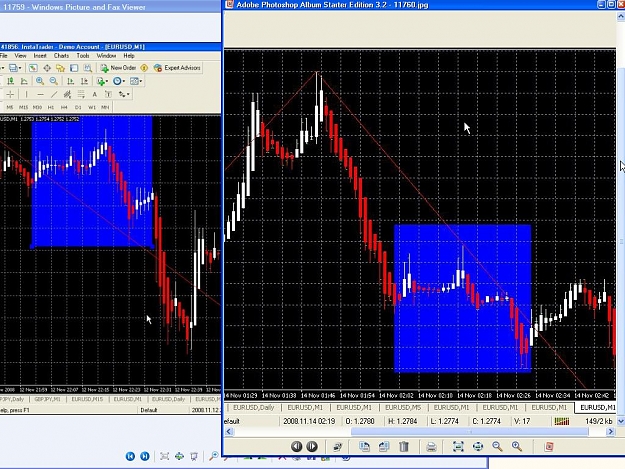The image size is (625, 469).
Task: Open the Data Window crosshair-diamond icon
Action: 47,68
